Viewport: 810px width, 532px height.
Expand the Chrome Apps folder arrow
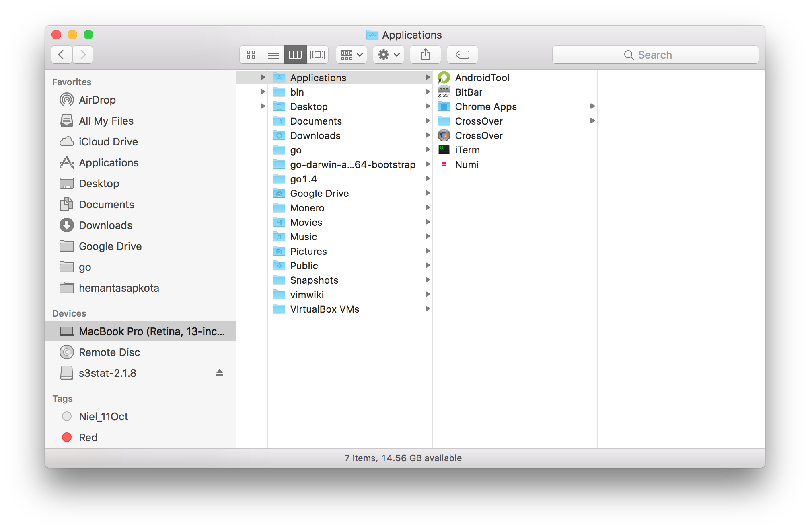[592, 106]
